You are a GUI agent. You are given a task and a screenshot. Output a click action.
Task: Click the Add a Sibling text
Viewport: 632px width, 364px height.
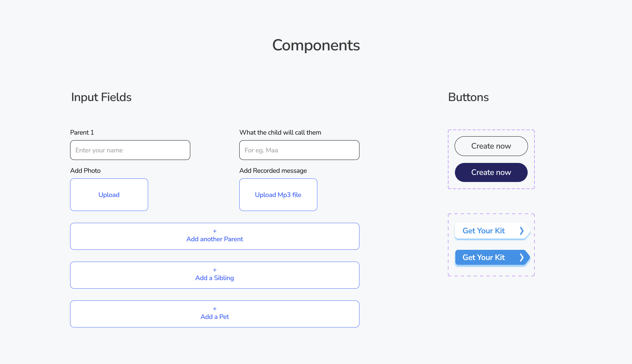tap(215, 278)
